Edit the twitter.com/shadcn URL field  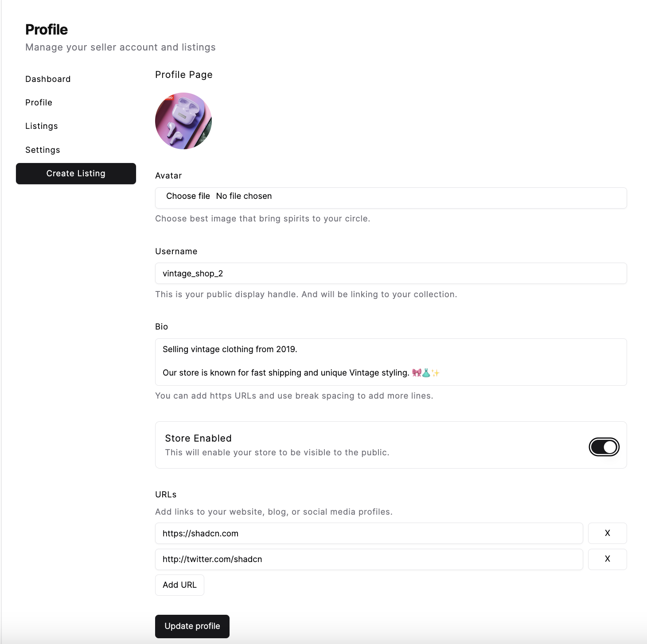pyautogui.click(x=369, y=559)
